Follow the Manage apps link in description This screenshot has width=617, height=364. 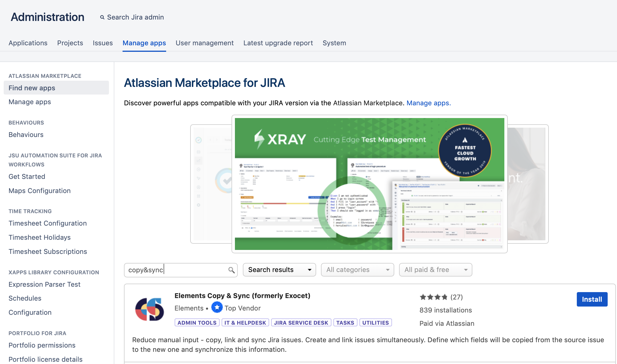(428, 103)
